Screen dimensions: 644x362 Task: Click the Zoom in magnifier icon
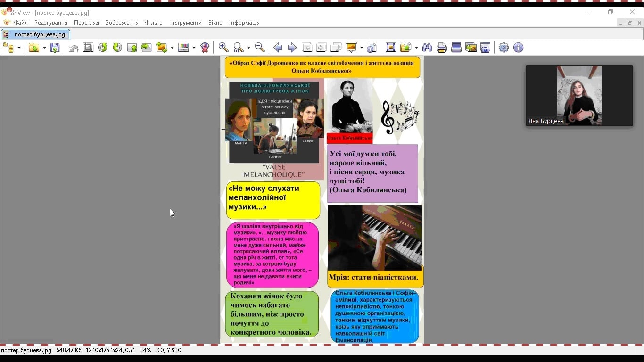223,48
